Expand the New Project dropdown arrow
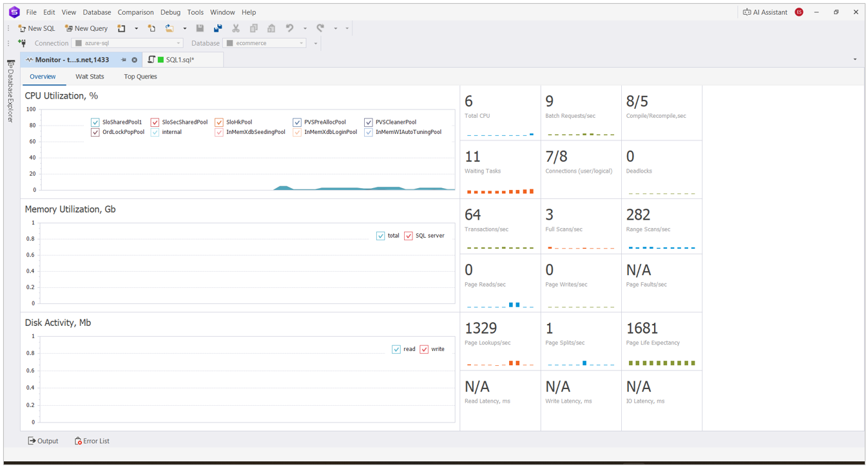Screen dimensions: 868x467 pyautogui.click(x=136, y=28)
